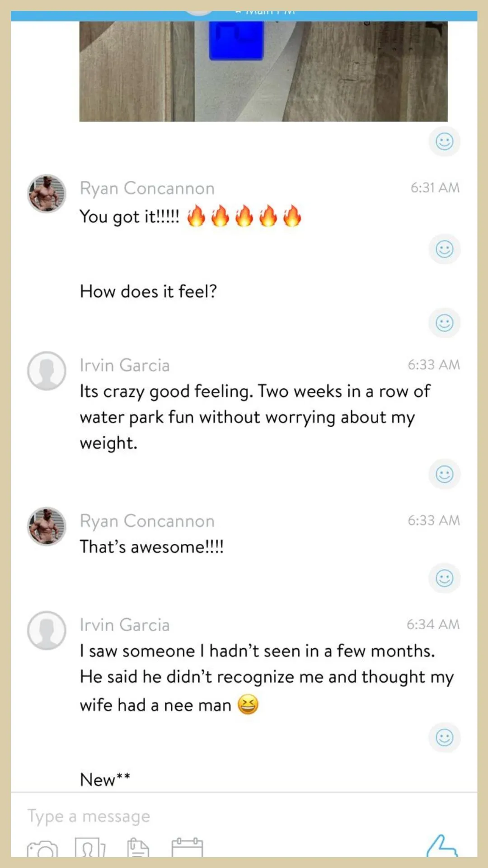React to the "You got it!!!!!" message
The width and height of the screenshot is (488, 868).
(x=445, y=249)
